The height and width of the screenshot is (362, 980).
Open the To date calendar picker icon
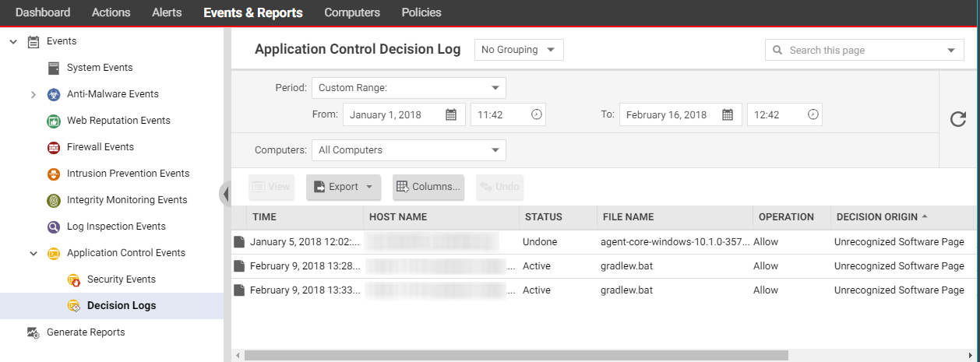pos(728,114)
